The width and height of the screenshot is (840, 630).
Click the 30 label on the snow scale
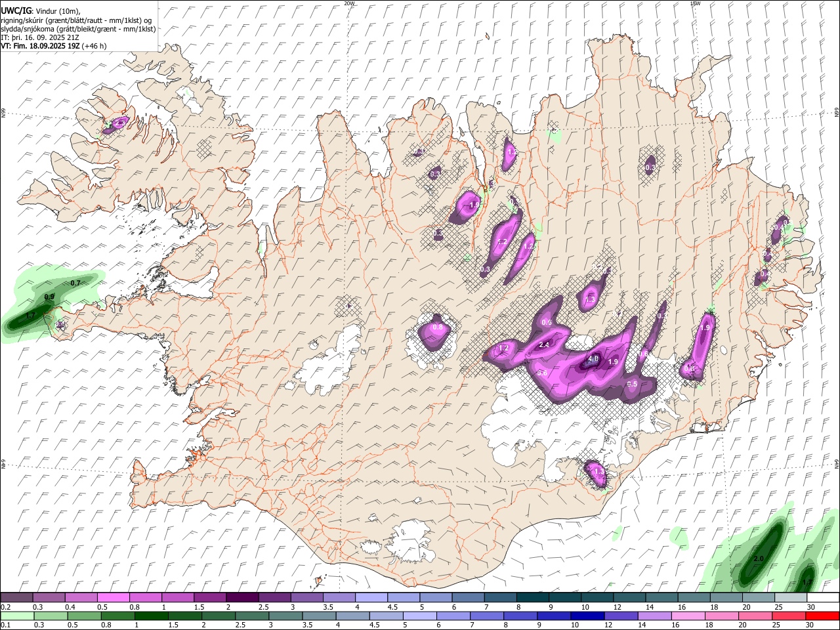pos(811,607)
